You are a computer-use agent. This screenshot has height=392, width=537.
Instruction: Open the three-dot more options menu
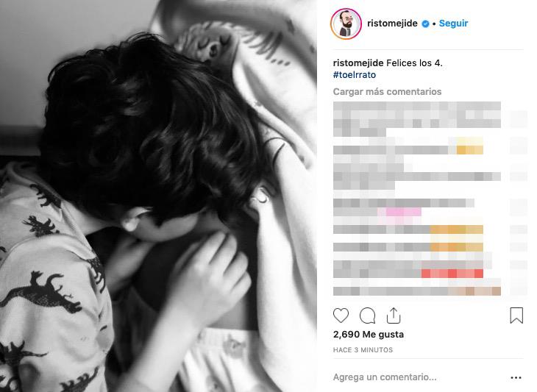tap(516, 377)
